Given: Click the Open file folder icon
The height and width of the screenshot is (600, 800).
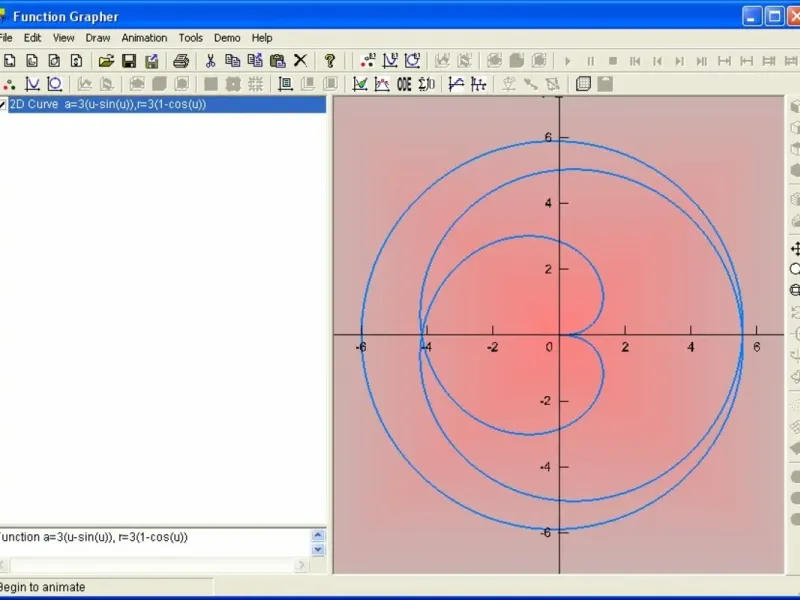Looking at the screenshot, I should tap(106, 61).
